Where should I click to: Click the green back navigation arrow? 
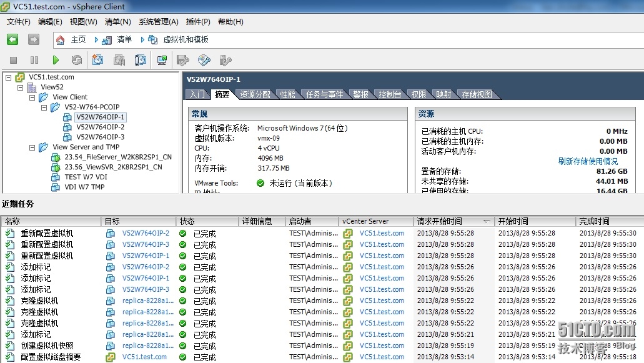pos(12,39)
